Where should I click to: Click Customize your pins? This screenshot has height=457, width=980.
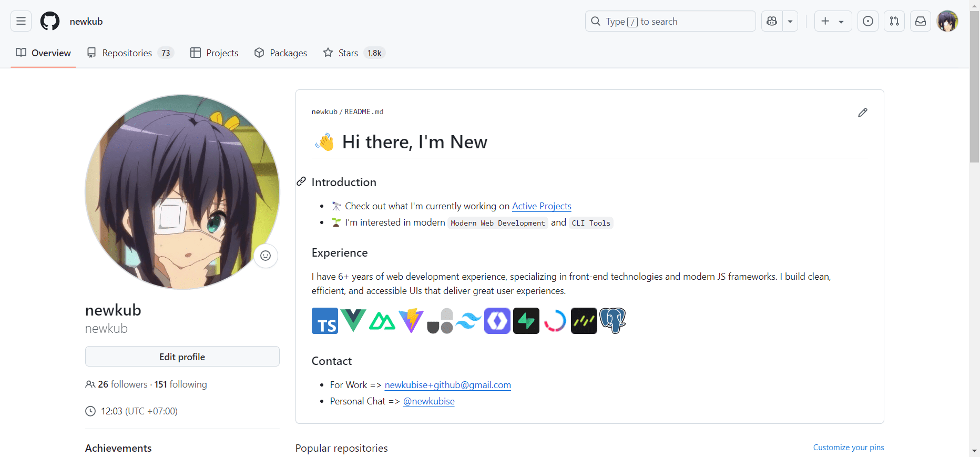[x=849, y=448]
